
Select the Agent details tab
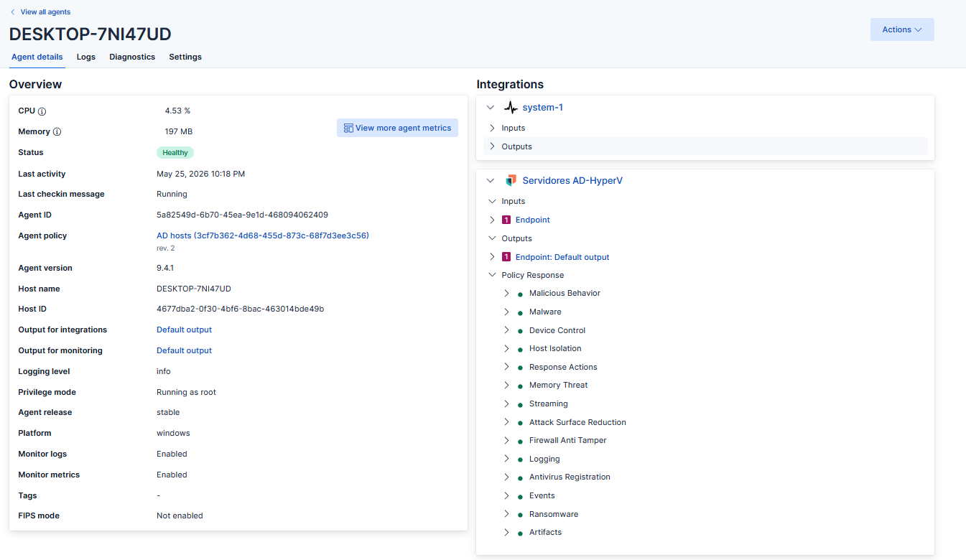[37, 57]
